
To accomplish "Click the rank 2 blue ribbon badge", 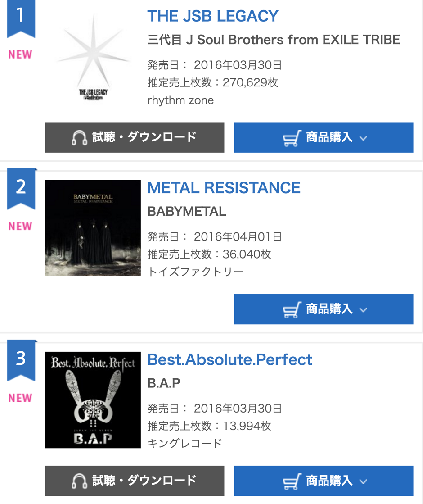I will (x=21, y=187).
